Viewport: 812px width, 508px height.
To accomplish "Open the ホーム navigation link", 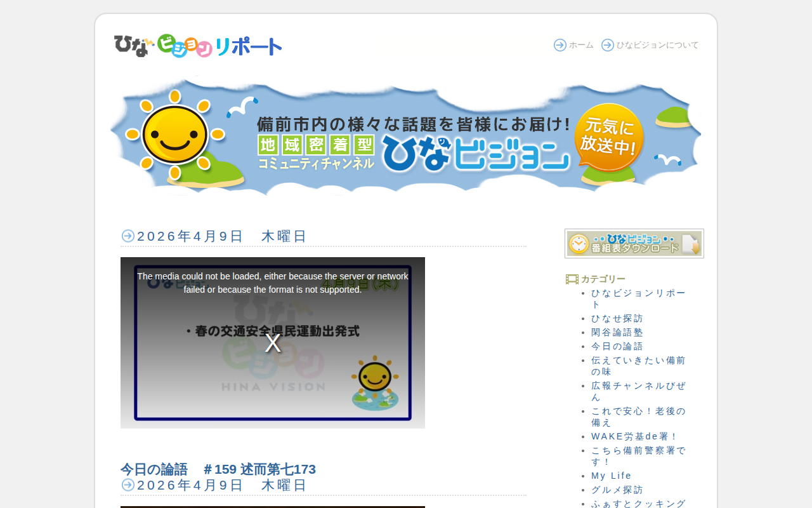I will pos(581,45).
